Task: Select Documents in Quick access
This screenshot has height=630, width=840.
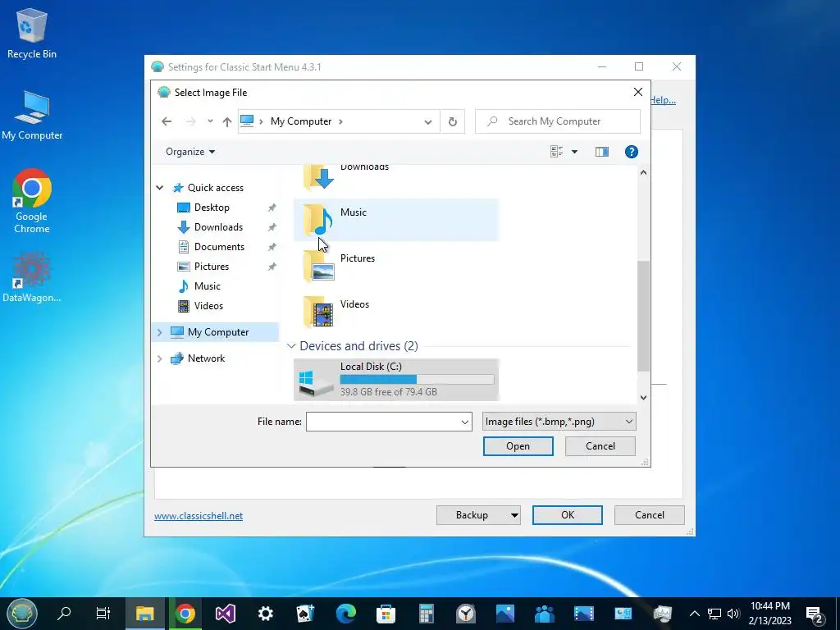Action: pos(219,247)
